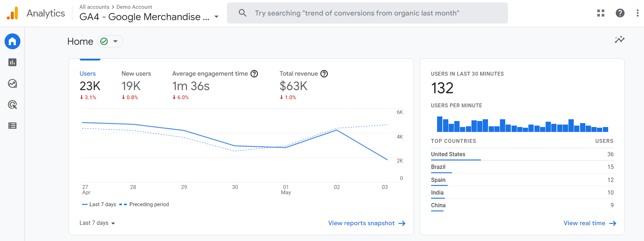Show help tooltip for Total revenue
Screen dimensions: 644x241
pyautogui.click(x=324, y=74)
